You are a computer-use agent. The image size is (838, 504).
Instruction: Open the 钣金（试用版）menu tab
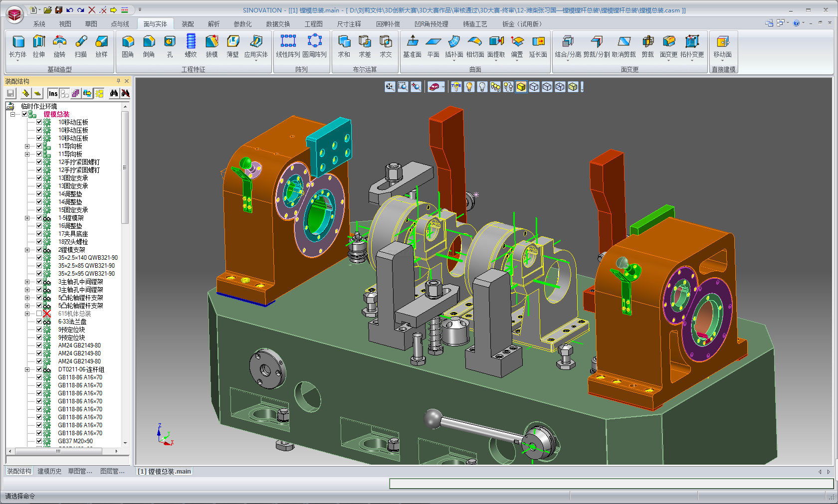point(522,24)
